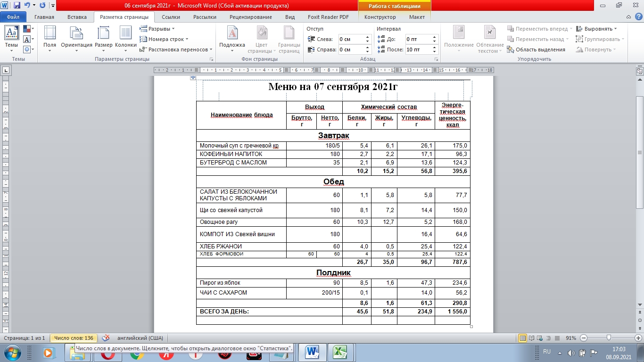Switch to the Главная ribbon tab

coord(44,17)
